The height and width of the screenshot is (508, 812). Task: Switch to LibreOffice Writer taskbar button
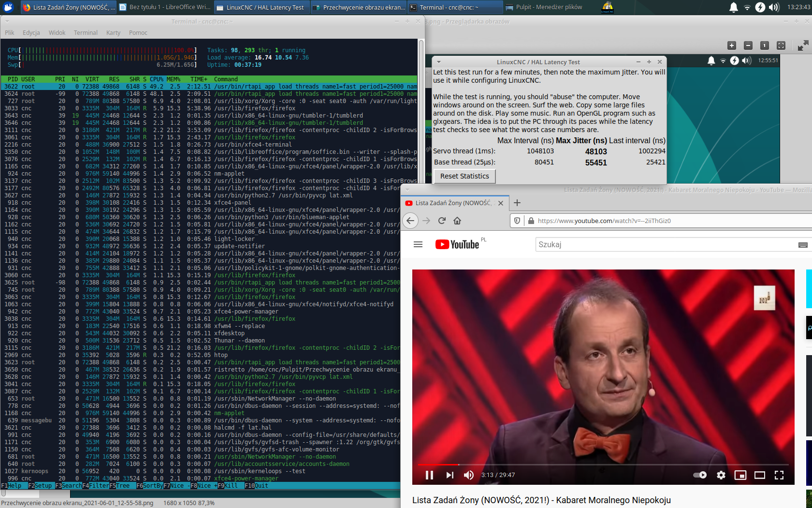(164, 7)
